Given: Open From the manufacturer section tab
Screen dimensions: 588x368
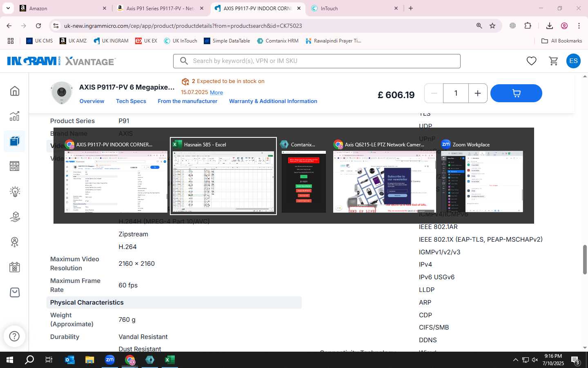Looking at the screenshot, I should click(187, 101).
